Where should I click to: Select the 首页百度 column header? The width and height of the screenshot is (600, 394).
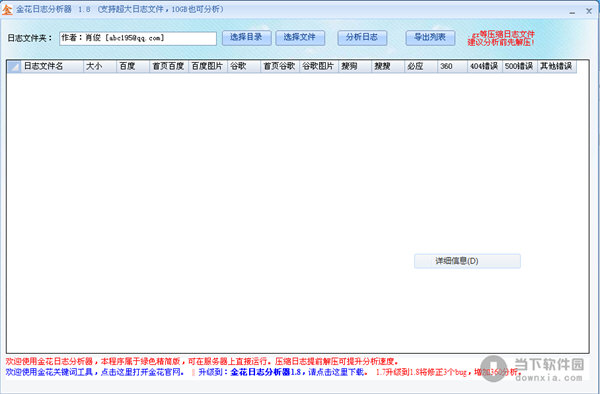click(x=169, y=66)
